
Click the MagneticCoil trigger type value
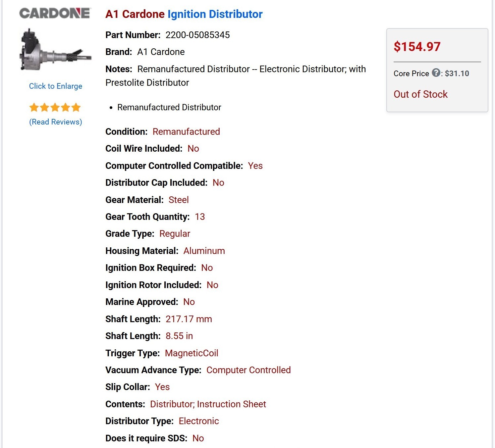[192, 353]
